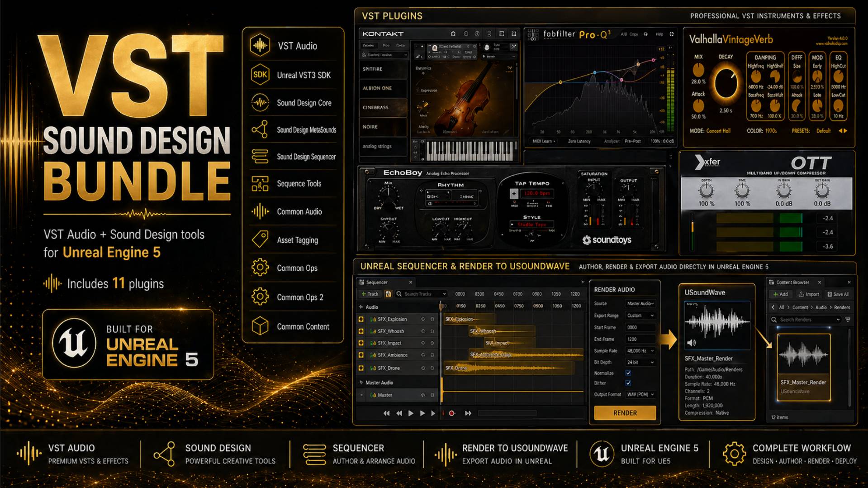Select the Content Browser tab
The image size is (868, 488).
(x=792, y=282)
